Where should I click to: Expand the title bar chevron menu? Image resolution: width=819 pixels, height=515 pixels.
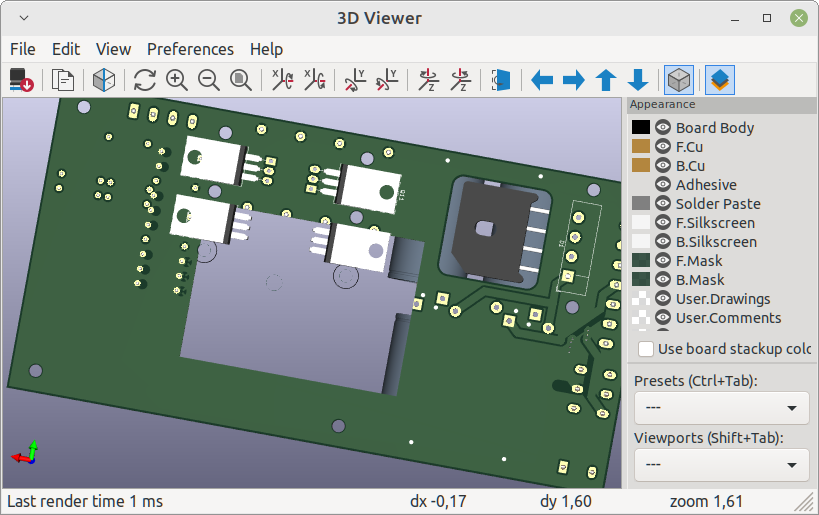[24, 18]
